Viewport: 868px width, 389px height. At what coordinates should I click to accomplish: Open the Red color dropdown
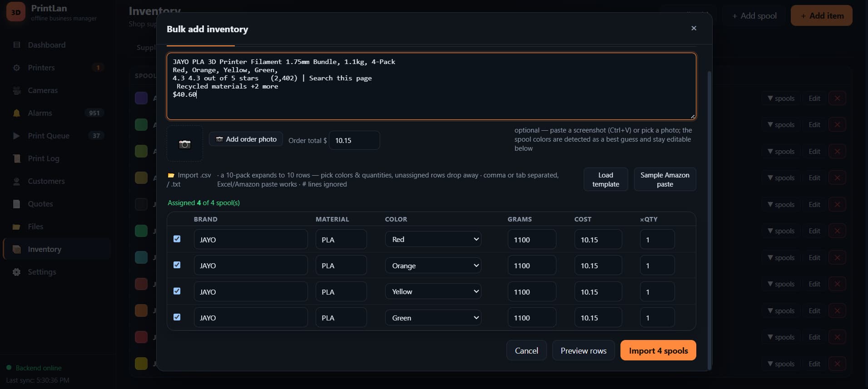433,239
